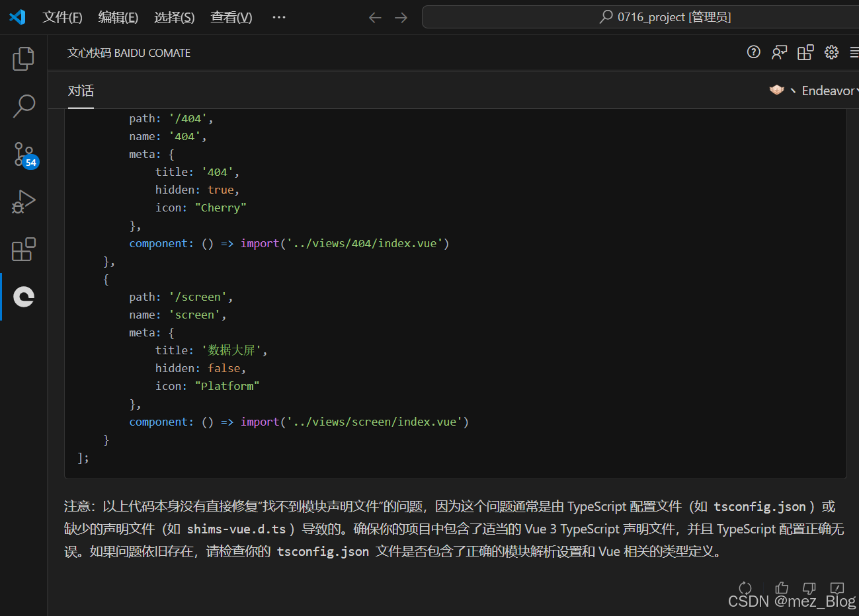Open Source Control with 54 badge
Image resolution: width=859 pixels, height=616 pixels.
click(25, 155)
